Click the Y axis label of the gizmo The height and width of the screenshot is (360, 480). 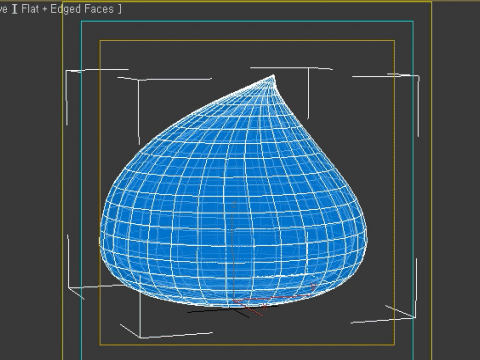pyautogui.click(x=313, y=286)
